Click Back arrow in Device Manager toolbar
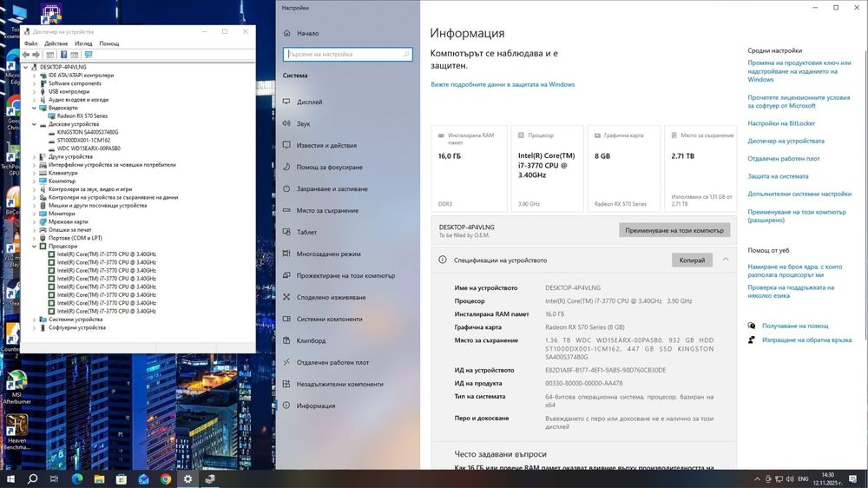The height and width of the screenshot is (488, 868). pyautogui.click(x=26, y=55)
